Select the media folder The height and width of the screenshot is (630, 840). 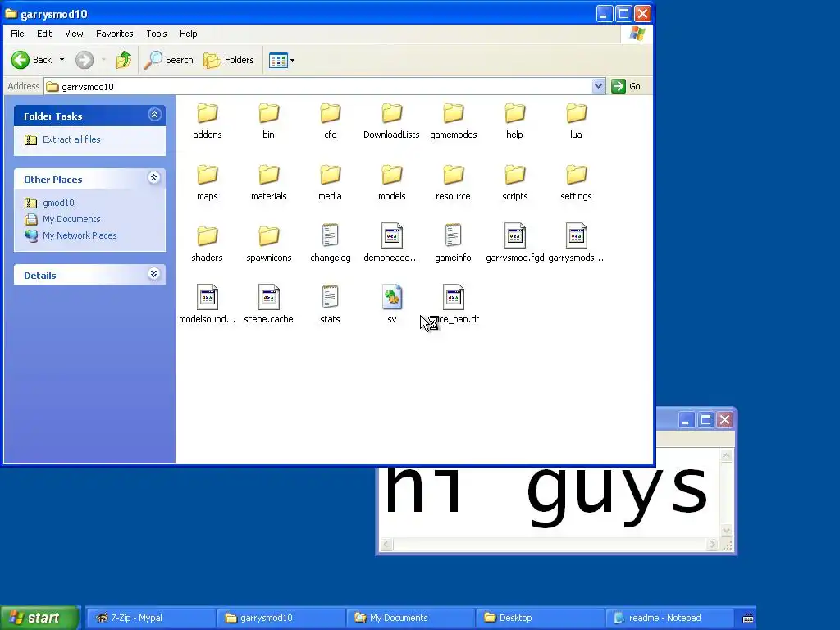[x=330, y=183]
